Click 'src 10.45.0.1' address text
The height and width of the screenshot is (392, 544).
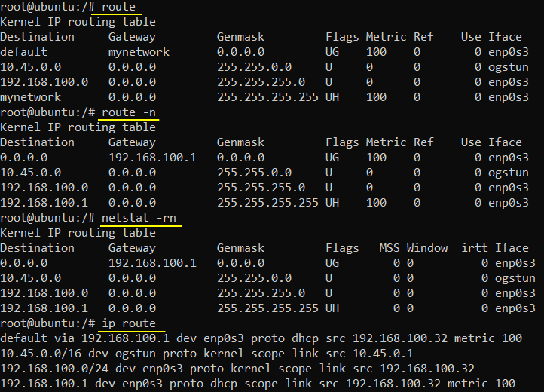click(369, 354)
